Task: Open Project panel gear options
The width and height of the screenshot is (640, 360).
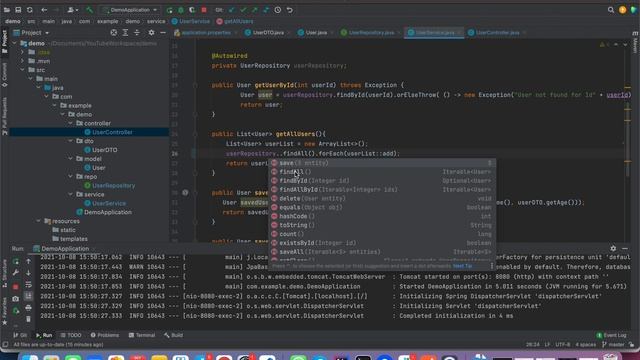Action: [x=151, y=33]
